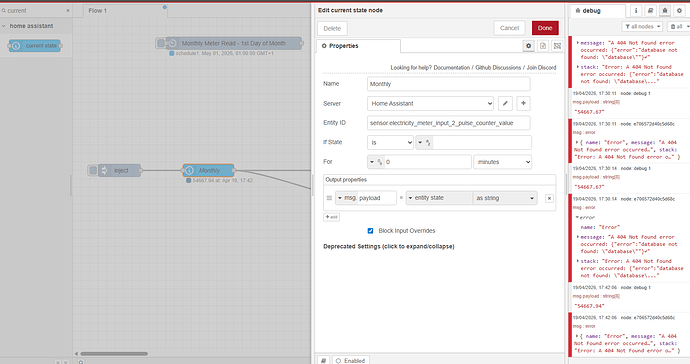Image resolution: width=690 pixels, height=364 pixels.
Task: Click the palette search magnifier icon
Action: 4,11
